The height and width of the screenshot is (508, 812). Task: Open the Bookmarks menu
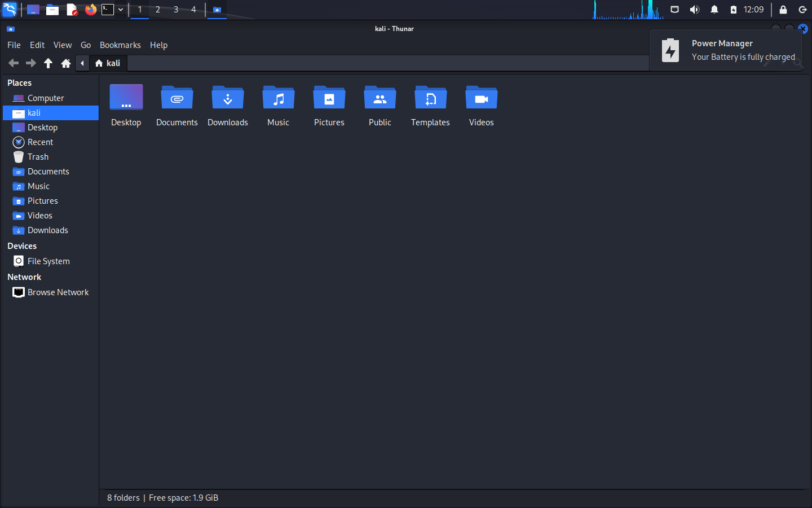[120, 45]
